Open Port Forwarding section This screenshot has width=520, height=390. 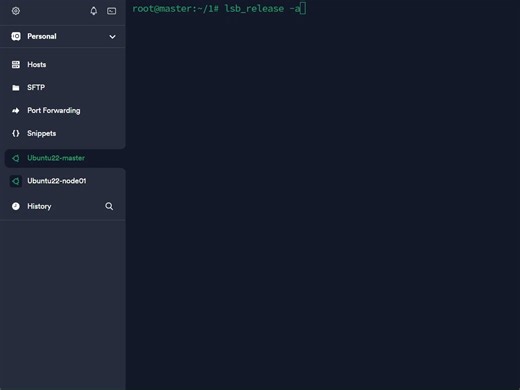[x=63, y=110]
